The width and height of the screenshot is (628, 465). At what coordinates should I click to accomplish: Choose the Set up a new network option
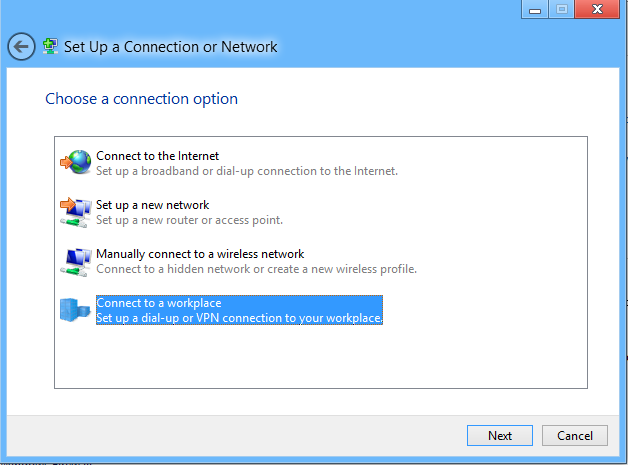tap(152, 205)
